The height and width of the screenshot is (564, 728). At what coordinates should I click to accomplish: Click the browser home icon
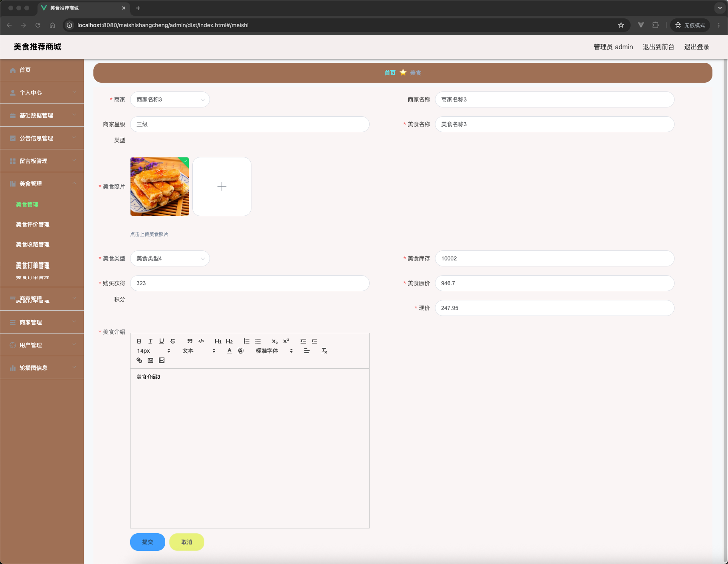coord(52,25)
